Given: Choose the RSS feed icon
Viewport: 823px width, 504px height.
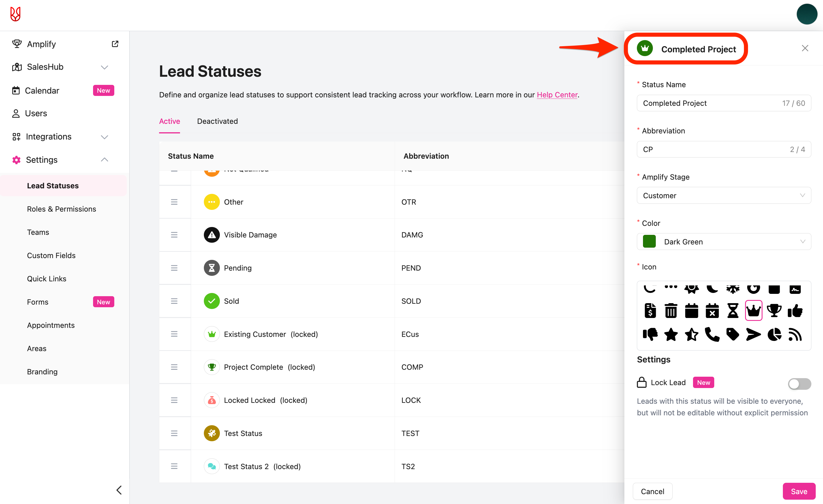Looking at the screenshot, I should [795, 335].
